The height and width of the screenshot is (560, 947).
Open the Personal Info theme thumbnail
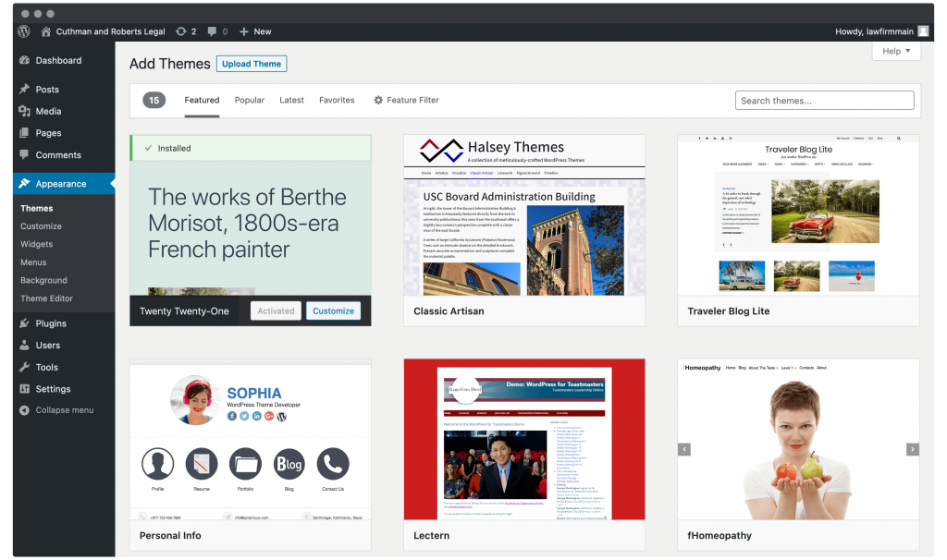click(251, 440)
